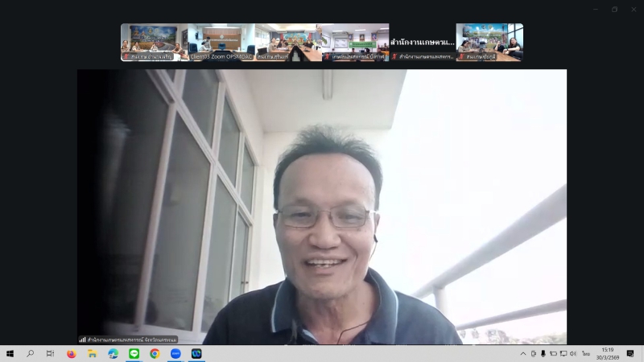Open the dark teal app icon after Zoom

196,353
